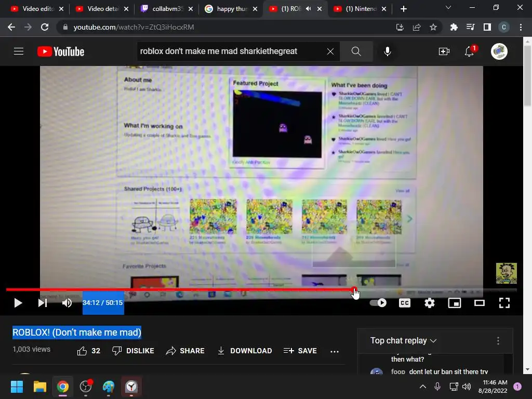Click the video title ROBLOX! (Don't make me mad)
Image resolution: width=532 pixels, height=399 pixels.
coord(77,332)
